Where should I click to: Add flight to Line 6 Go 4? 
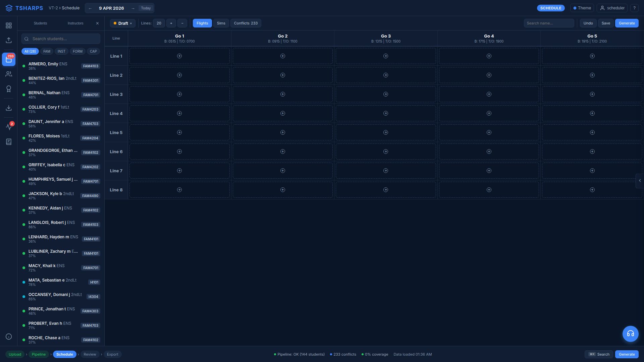coord(489,152)
